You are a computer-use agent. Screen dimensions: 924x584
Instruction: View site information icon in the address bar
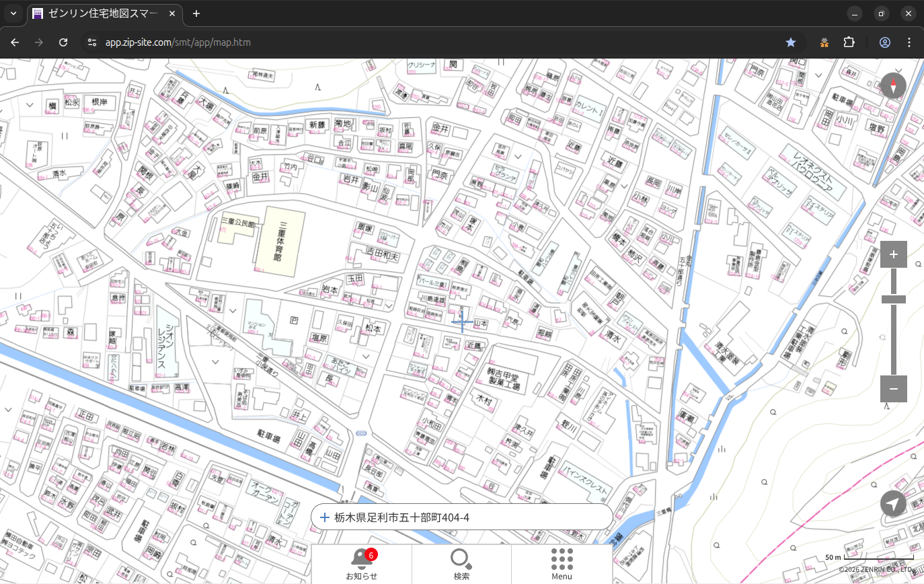click(x=92, y=42)
